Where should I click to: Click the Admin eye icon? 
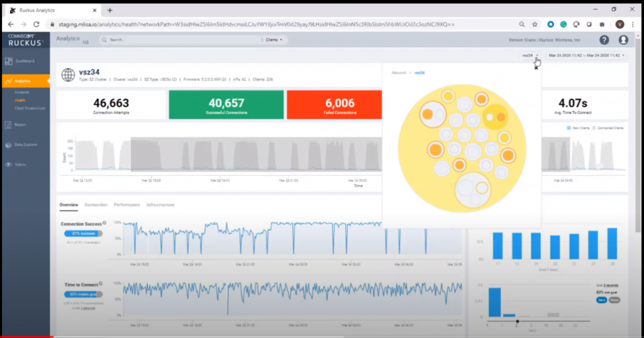(9, 164)
